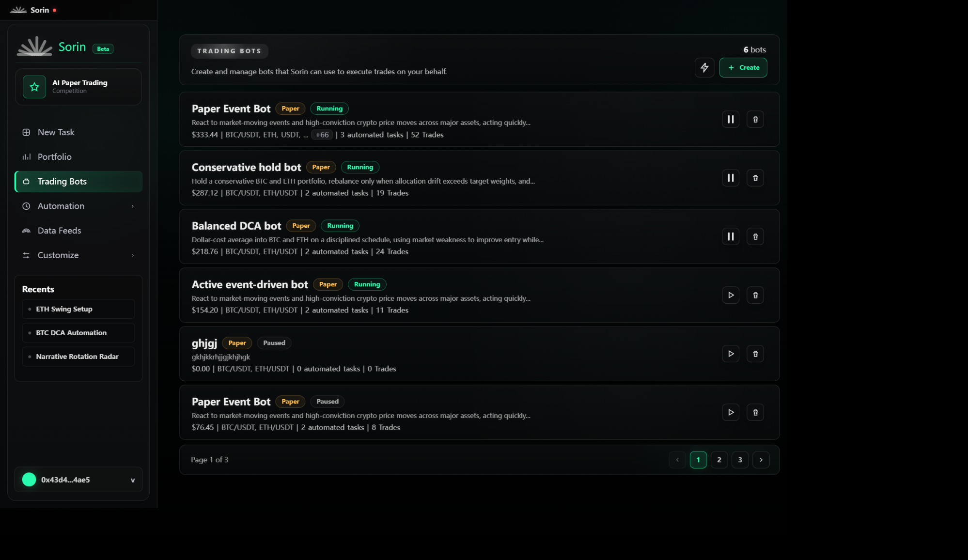
Task: Start the ghjgj bot
Action: [x=731, y=354]
